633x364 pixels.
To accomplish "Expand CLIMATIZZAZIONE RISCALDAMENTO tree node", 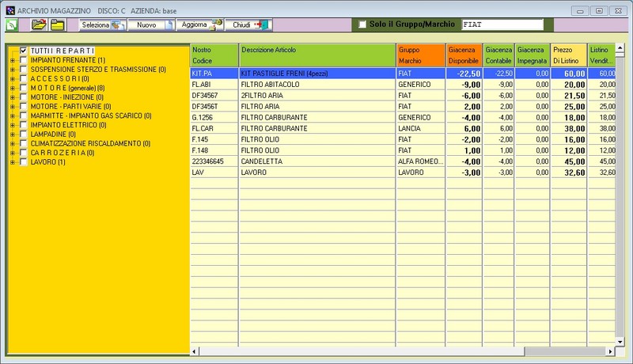I will click(13, 144).
